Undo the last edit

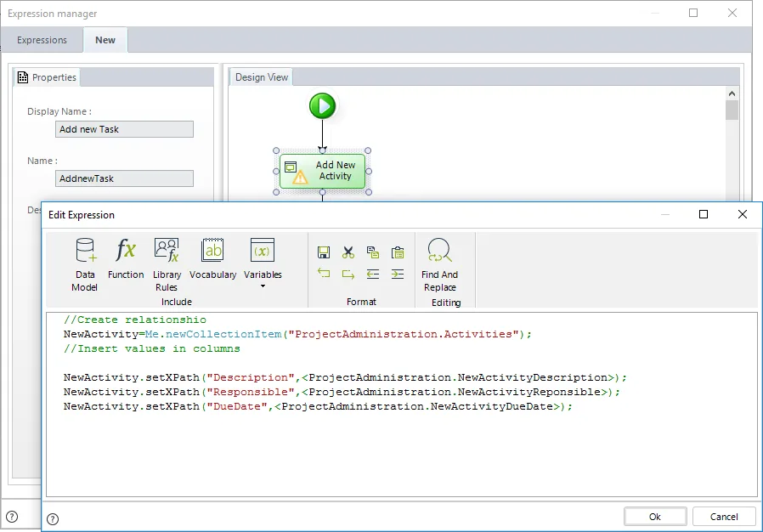click(x=324, y=274)
